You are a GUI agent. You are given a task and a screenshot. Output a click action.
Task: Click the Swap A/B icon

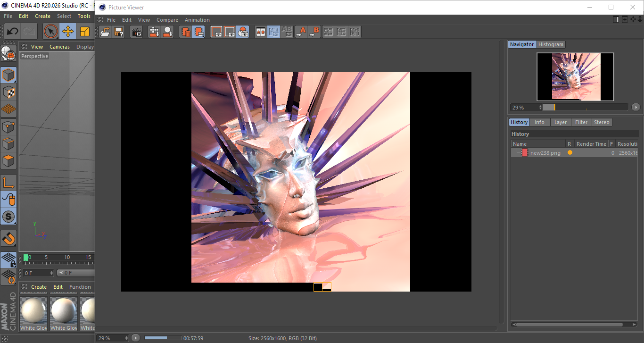[x=329, y=32]
